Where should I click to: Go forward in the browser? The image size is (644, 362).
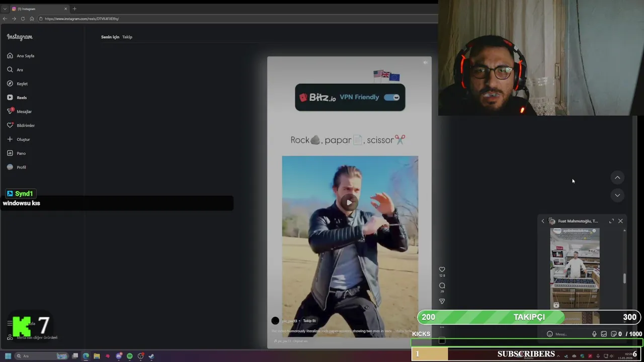[14, 19]
